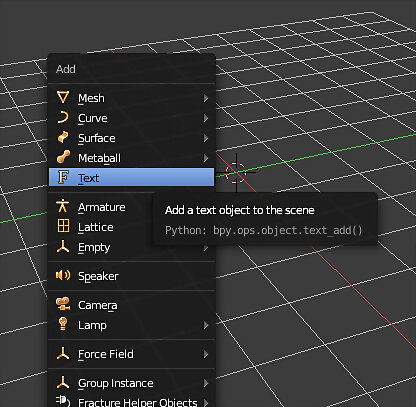Expand the Curve submenu arrow
Viewport: 416px width, 407px height.
(x=206, y=118)
